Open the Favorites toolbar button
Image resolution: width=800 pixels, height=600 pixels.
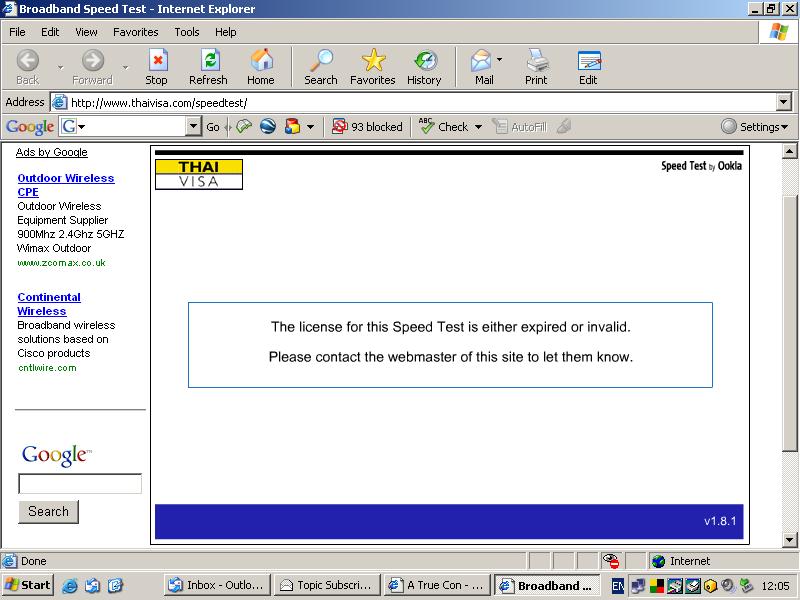(372, 67)
